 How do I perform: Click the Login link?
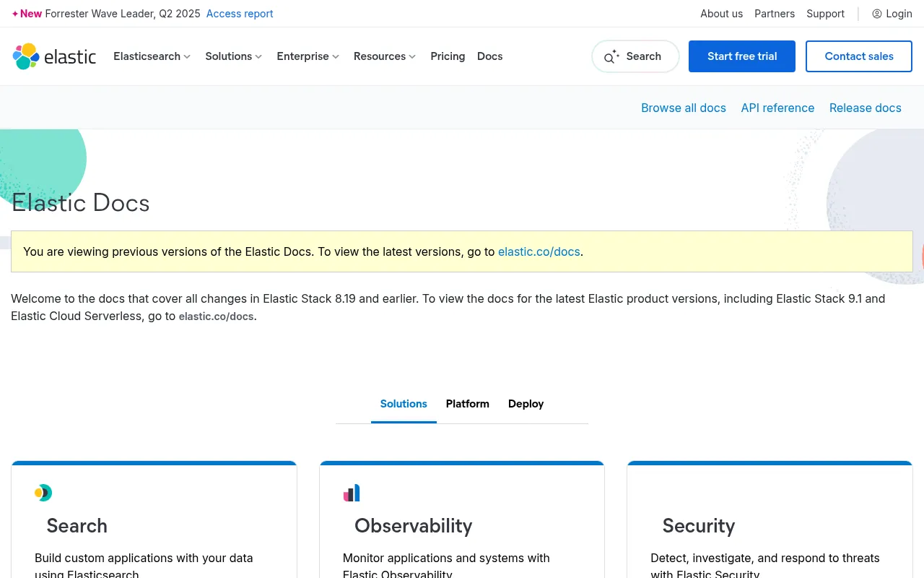tap(892, 14)
